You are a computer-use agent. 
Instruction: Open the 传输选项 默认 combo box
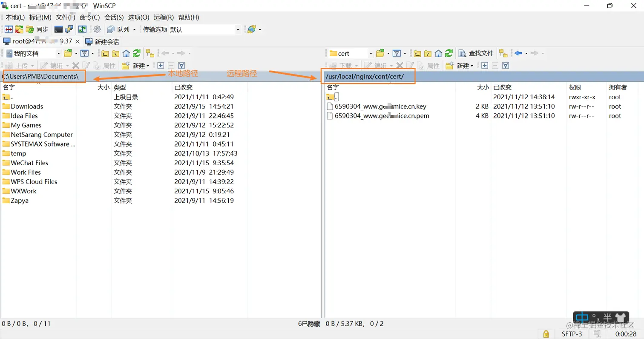(x=204, y=29)
